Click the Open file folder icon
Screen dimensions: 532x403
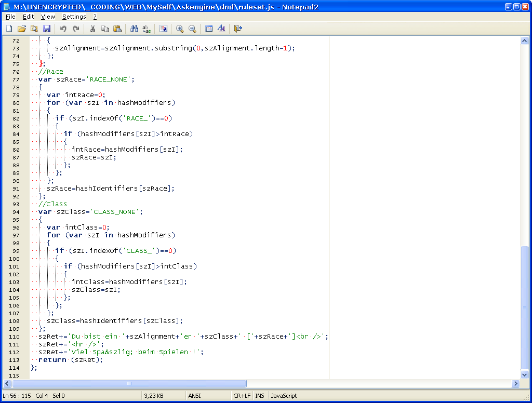point(22,29)
